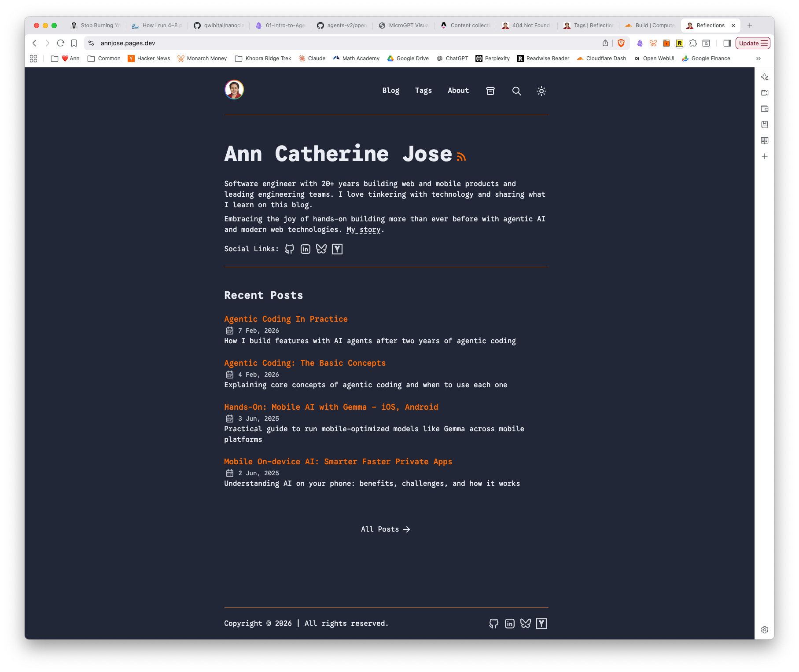799x672 pixels.
Task: Enable reading mode from the sidebar
Action: [x=765, y=141]
